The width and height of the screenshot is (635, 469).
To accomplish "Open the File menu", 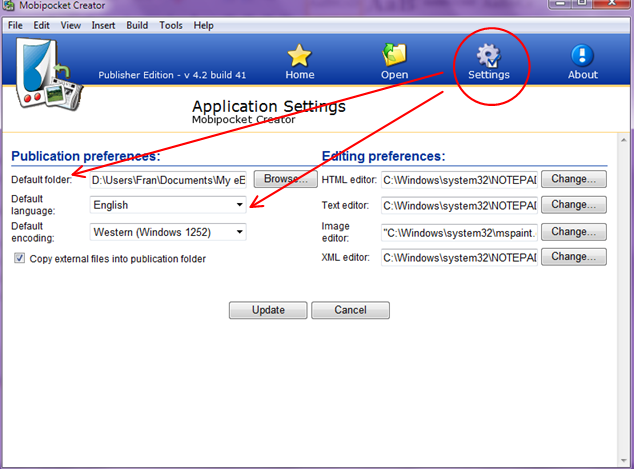I will (15, 26).
